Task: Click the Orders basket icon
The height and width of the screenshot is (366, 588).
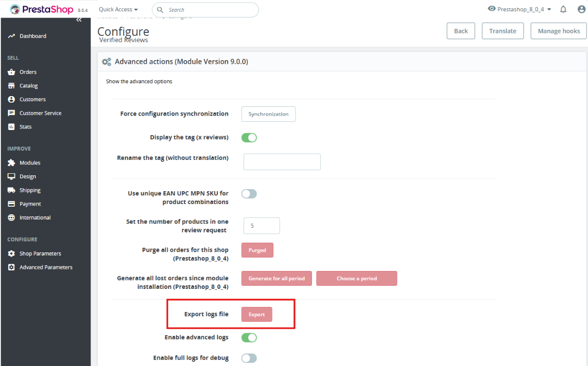Action: (12, 72)
